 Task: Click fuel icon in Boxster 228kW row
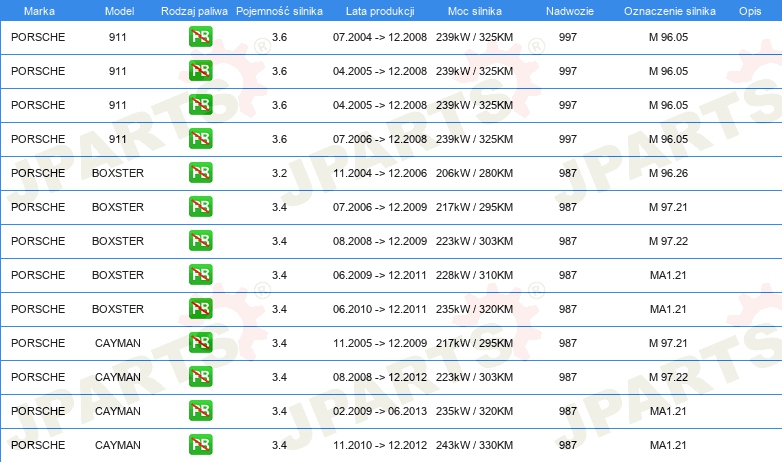point(200,274)
